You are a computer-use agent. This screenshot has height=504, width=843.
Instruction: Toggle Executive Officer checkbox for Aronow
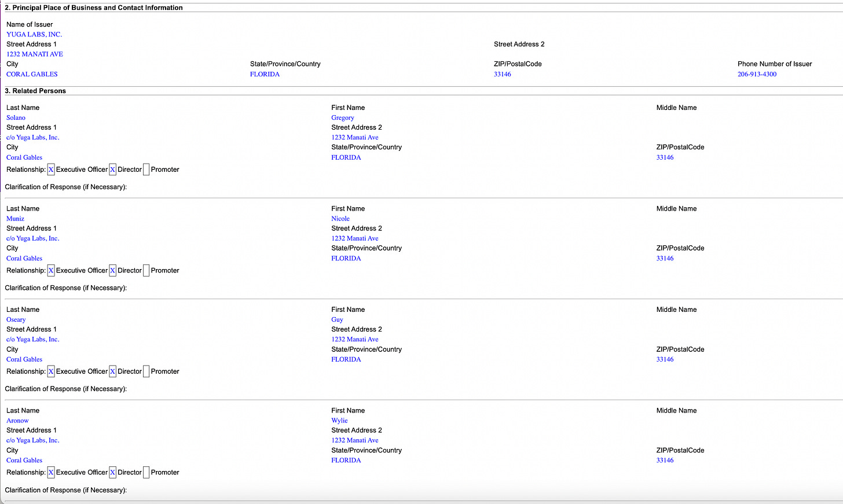(x=51, y=472)
